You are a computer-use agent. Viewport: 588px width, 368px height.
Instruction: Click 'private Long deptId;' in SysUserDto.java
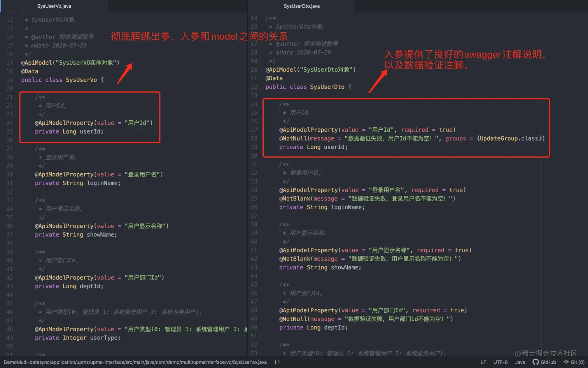click(x=313, y=328)
